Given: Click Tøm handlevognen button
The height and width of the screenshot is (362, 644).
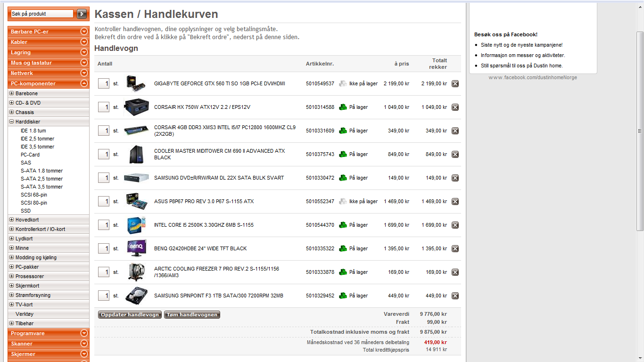Looking at the screenshot, I should [x=192, y=314].
